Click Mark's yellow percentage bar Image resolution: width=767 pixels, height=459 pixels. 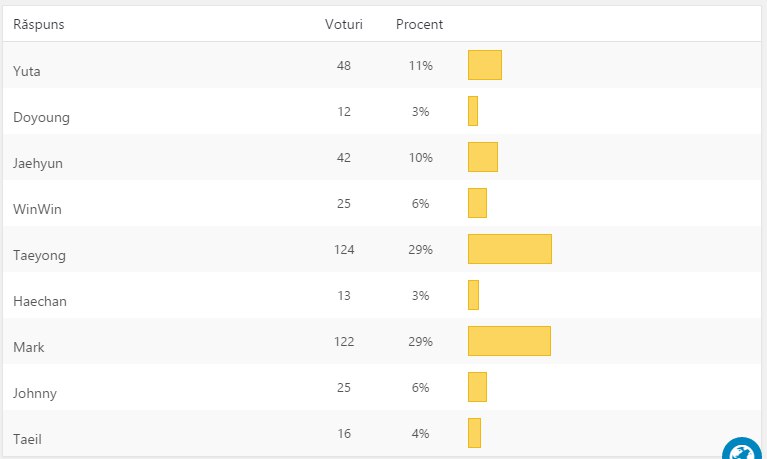509,341
